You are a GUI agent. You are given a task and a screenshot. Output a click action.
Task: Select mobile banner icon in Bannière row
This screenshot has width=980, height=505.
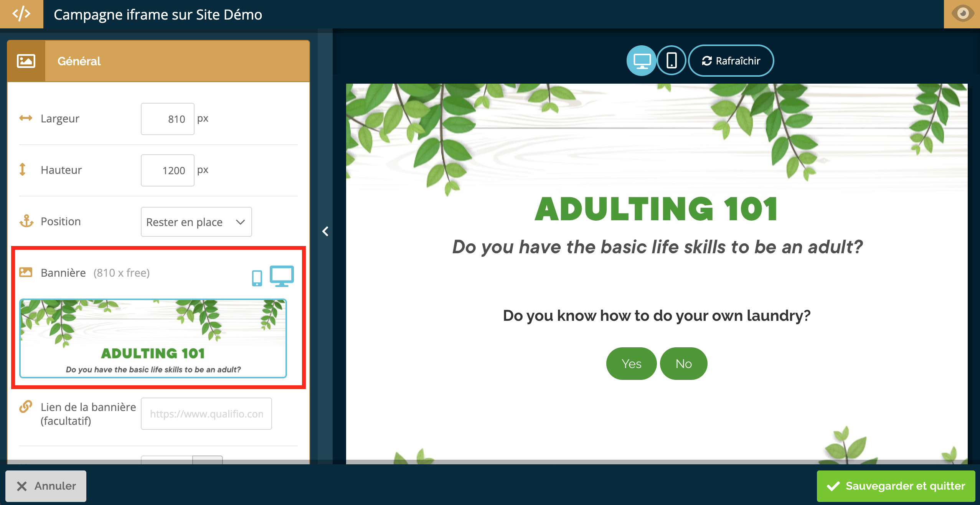(x=257, y=278)
